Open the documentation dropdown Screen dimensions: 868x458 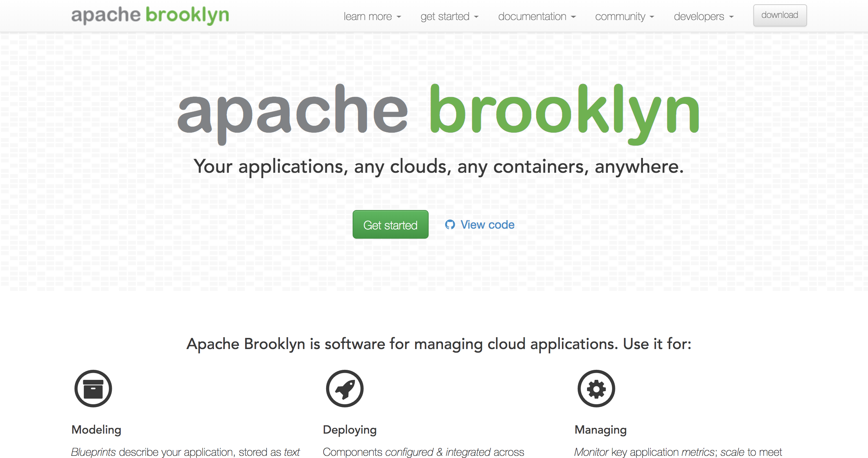click(x=536, y=16)
